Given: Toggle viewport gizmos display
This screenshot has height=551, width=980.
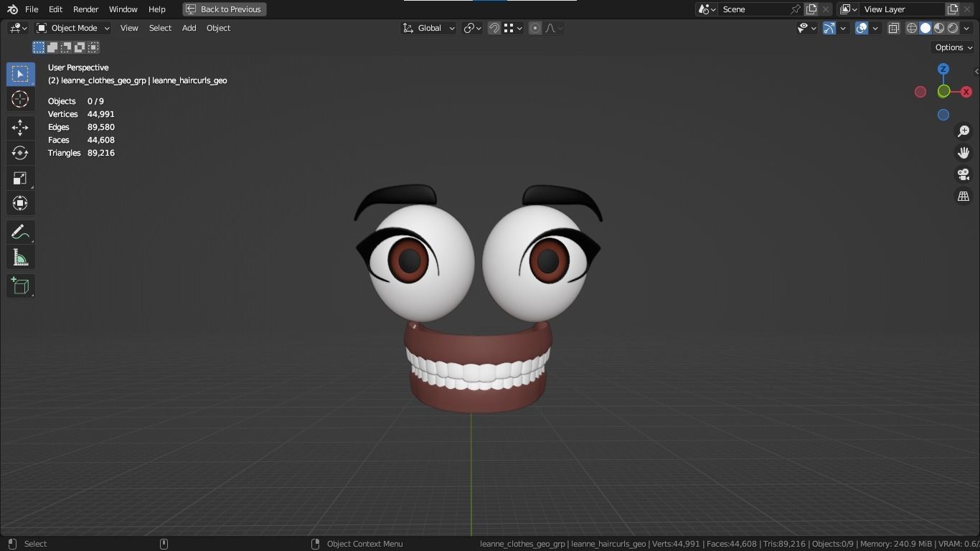Looking at the screenshot, I should click(x=829, y=28).
